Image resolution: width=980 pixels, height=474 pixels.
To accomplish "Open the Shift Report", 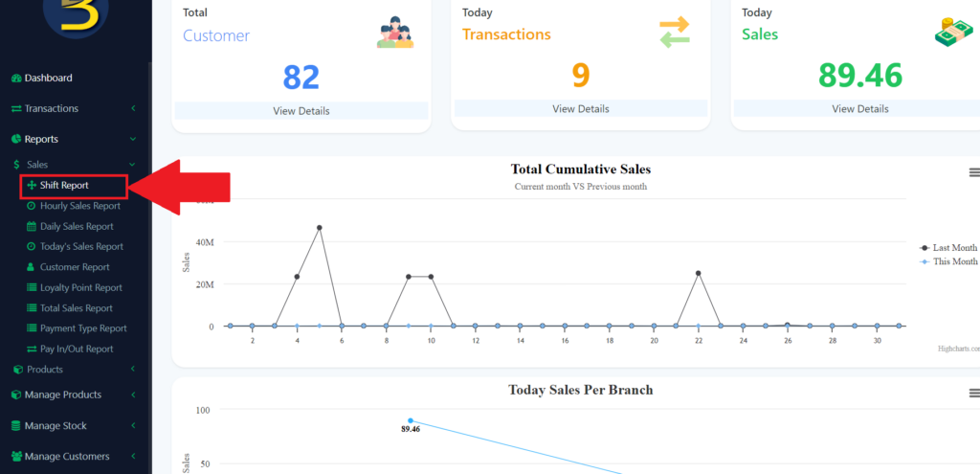I will tap(64, 186).
